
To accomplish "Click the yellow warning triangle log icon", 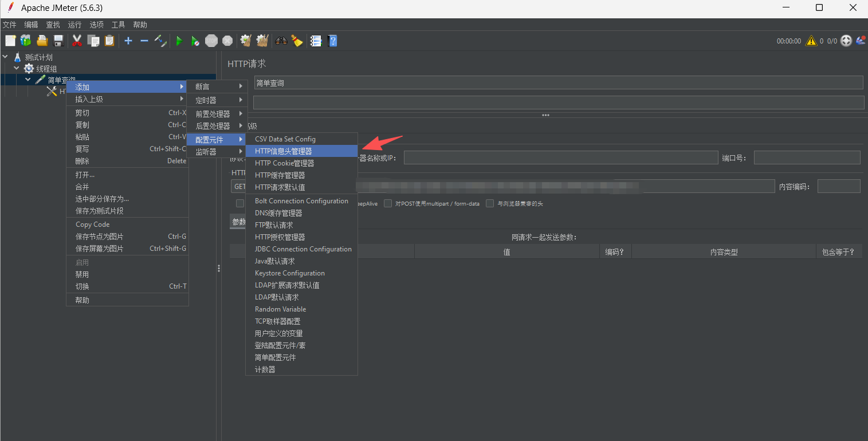I will click(x=811, y=41).
